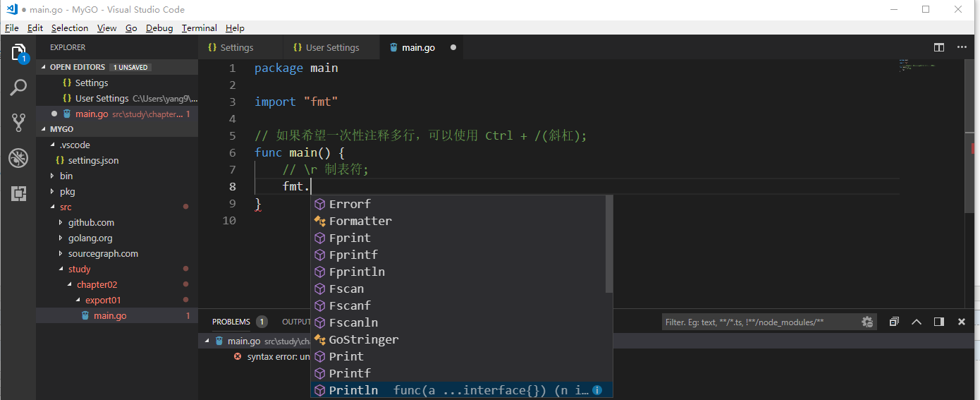Collapse all problems in the panel
This screenshot has width=980, height=400.
(x=894, y=322)
